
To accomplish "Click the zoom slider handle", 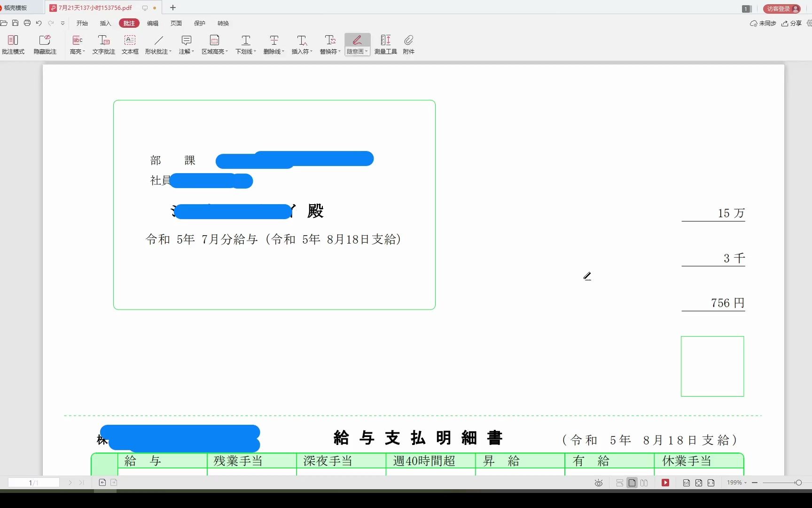I will pyautogui.click(x=798, y=483).
